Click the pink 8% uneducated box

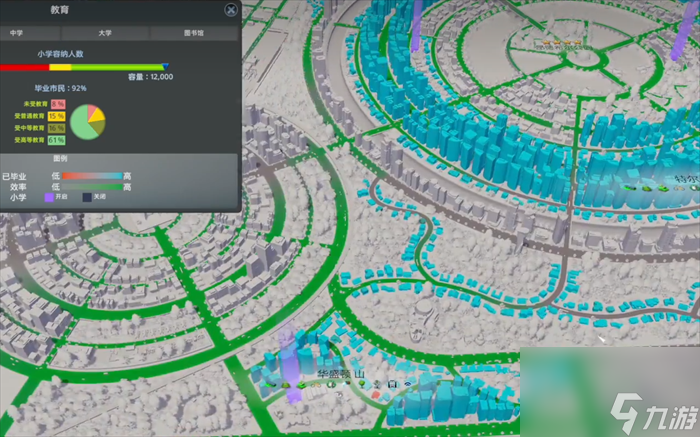pos(58,104)
